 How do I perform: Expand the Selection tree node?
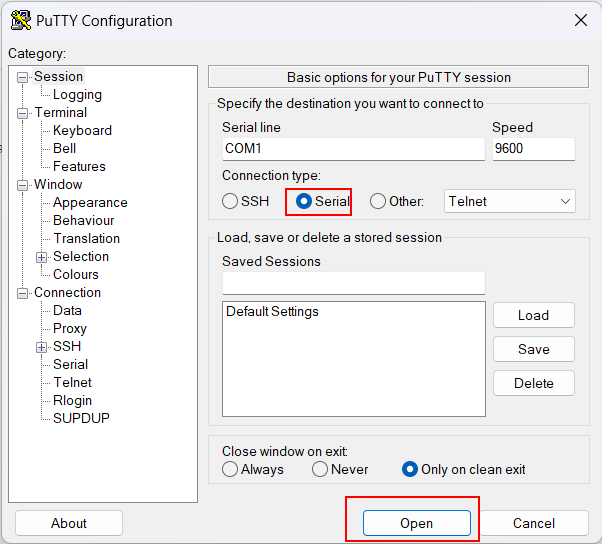41,257
